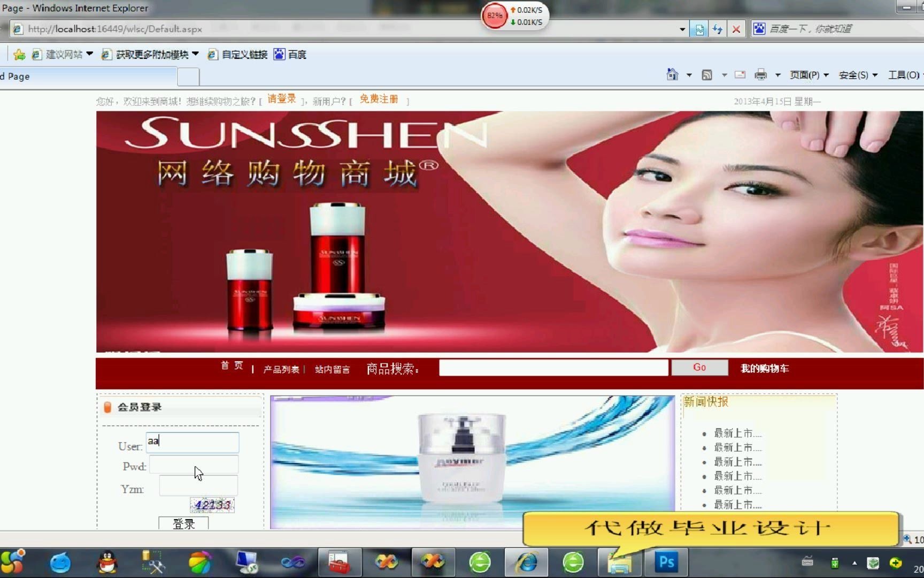This screenshot has width=924, height=578.
Task: Open the remote desktop monitor taskbar icon
Action: click(247, 563)
